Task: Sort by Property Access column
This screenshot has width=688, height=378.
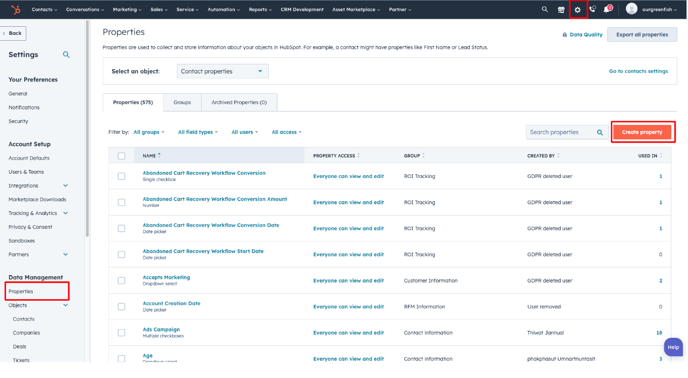Action: [x=358, y=155]
